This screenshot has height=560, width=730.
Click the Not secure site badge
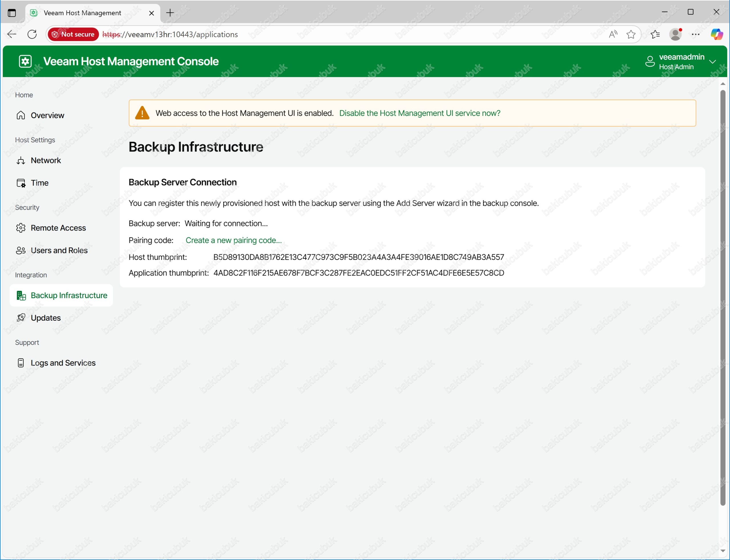coord(73,34)
